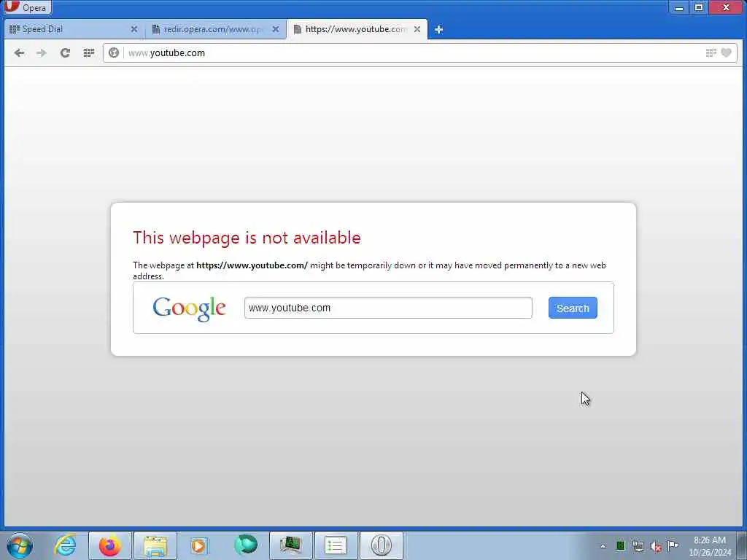Close the Speed Dial tab
Viewport: 747px width, 560px height.
point(134,29)
